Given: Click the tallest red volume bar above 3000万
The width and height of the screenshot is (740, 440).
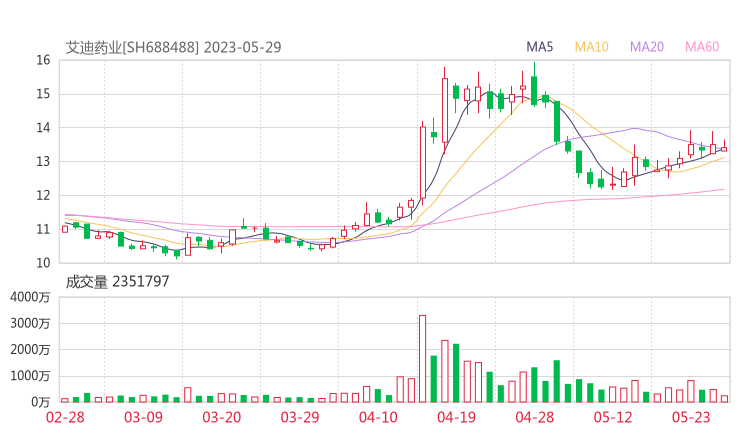Looking at the screenshot, I should [x=422, y=359].
